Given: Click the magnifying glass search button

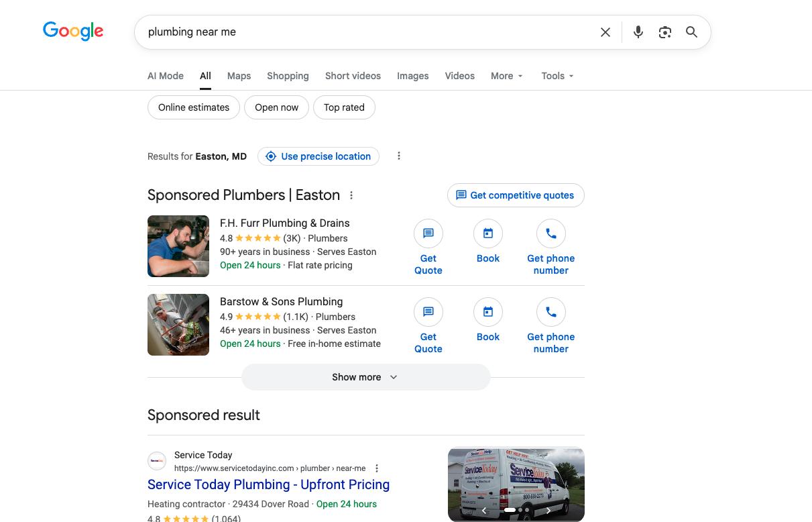Looking at the screenshot, I should 691,32.
